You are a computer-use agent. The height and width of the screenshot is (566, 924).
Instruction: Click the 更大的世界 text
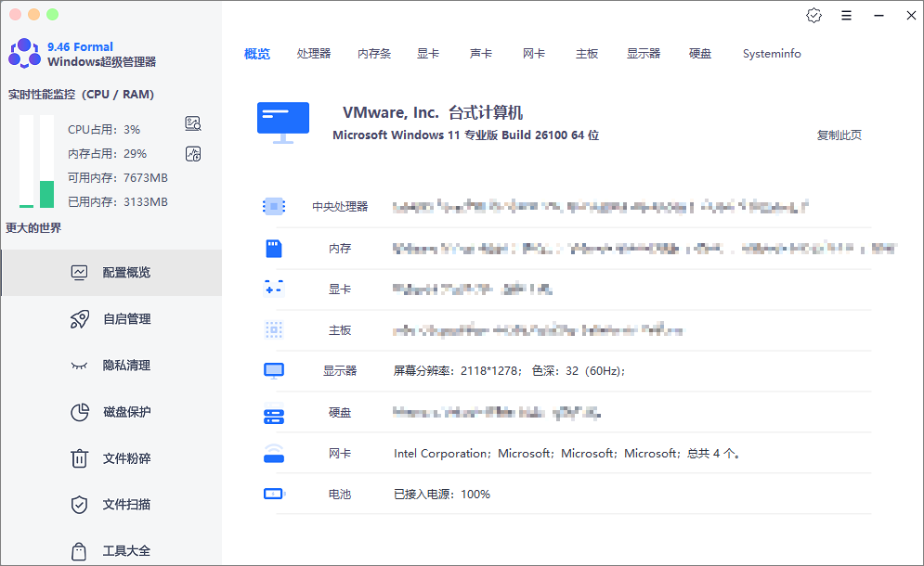[x=33, y=228]
